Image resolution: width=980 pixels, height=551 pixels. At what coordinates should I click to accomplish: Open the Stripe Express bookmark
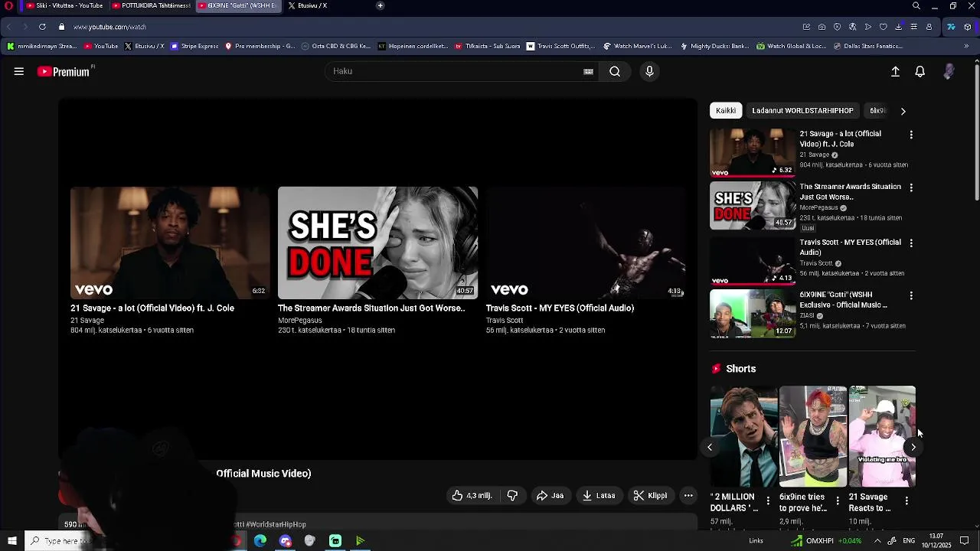tap(194, 46)
